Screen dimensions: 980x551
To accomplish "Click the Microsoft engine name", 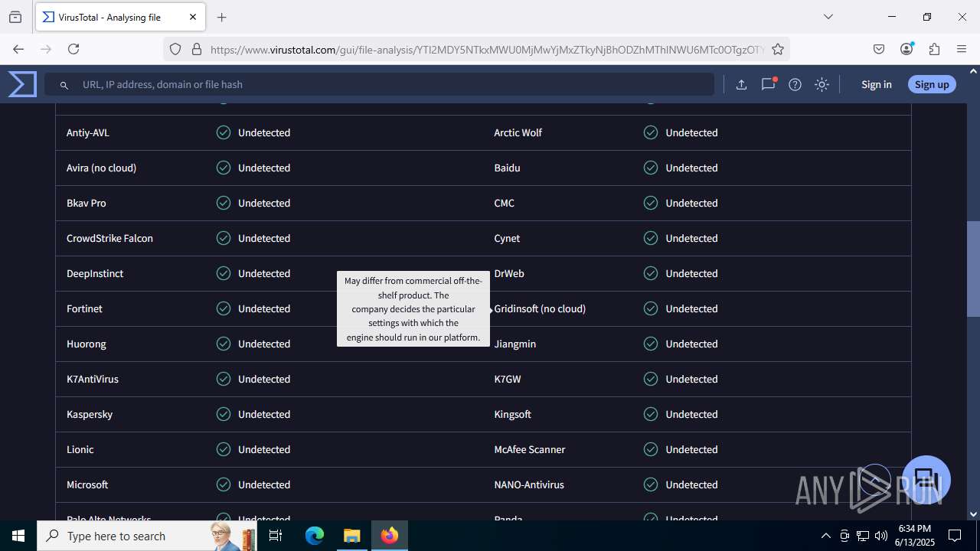I will [87, 484].
